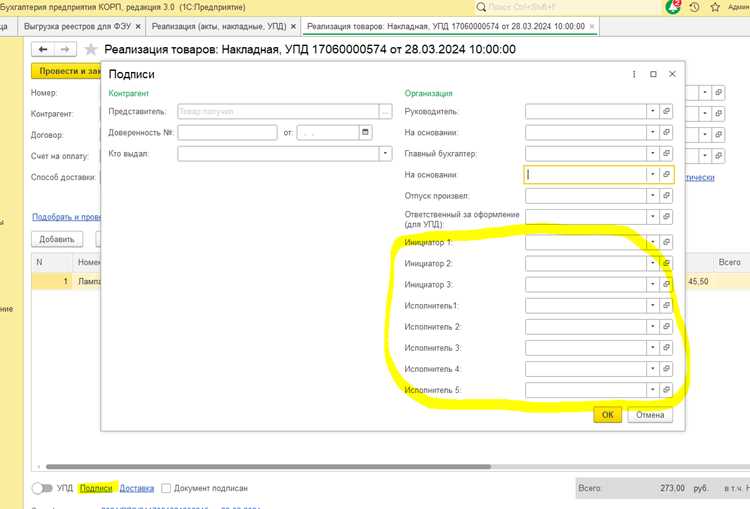The height and width of the screenshot is (509, 750).
Task: Expand the Отпуск произвел dropdown
Action: click(x=652, y=196)
